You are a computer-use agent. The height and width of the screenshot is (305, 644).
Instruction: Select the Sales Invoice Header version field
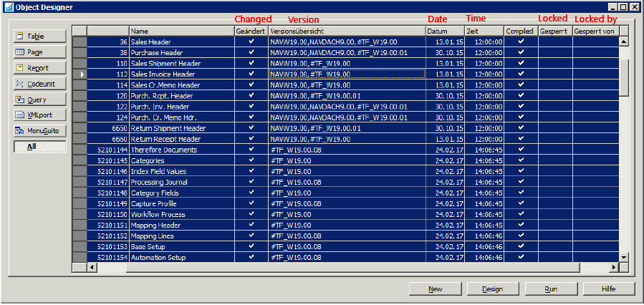(x=346, y=74)
